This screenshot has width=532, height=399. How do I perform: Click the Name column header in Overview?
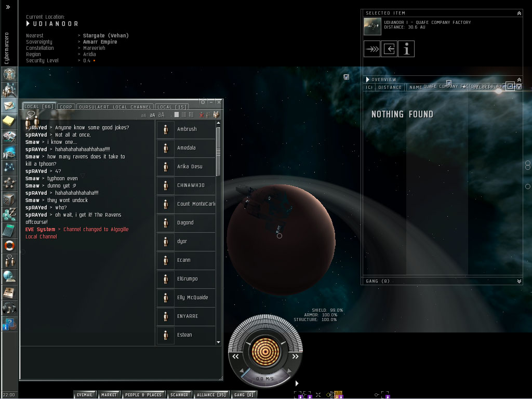415,87
